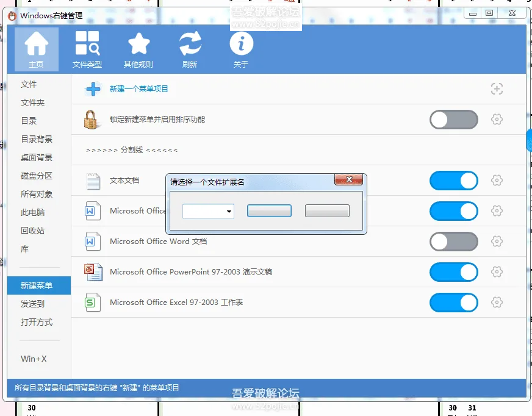Click the highlighted blue button in the dialog
This screenshot has width=532, height=416.
[x=270, y=210]
